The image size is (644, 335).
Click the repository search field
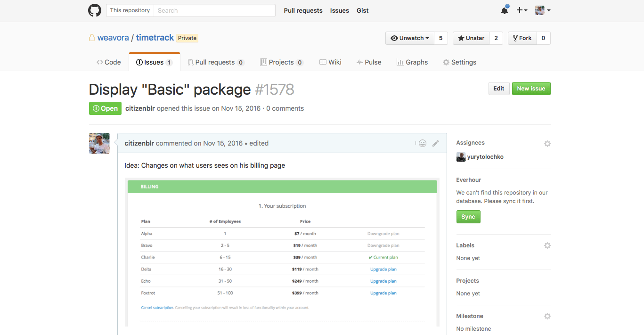click(x=214, y=10)
